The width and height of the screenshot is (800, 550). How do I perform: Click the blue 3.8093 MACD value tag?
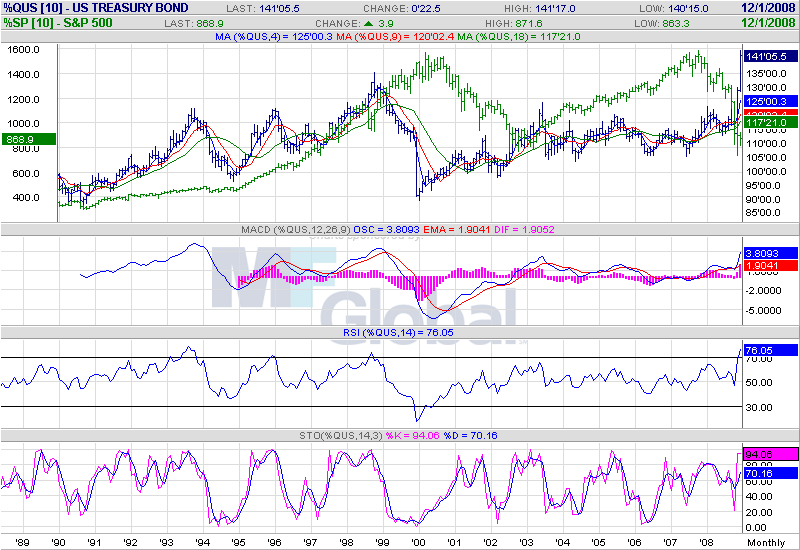(770, 253)
